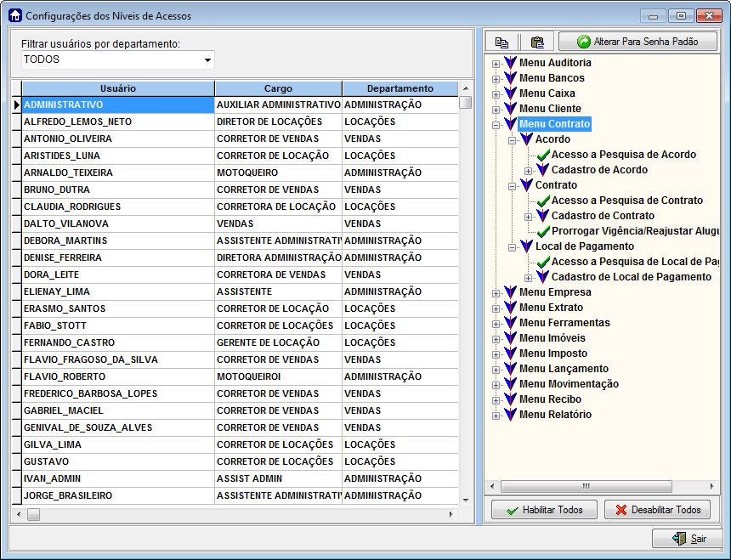Click the Menu Relatório arrow icon
Viewport: 731px width, 560px height.
coord(510,415)
